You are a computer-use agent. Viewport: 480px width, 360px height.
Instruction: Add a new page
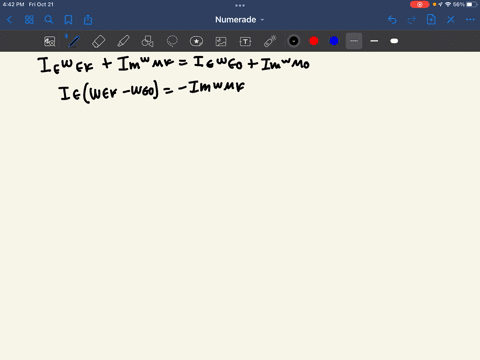coord(431,20)
